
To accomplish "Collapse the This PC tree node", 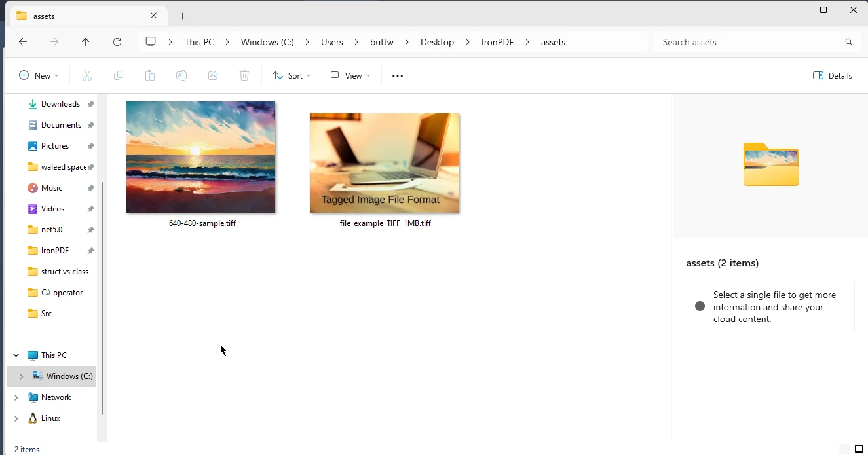I will coord(16,355).
